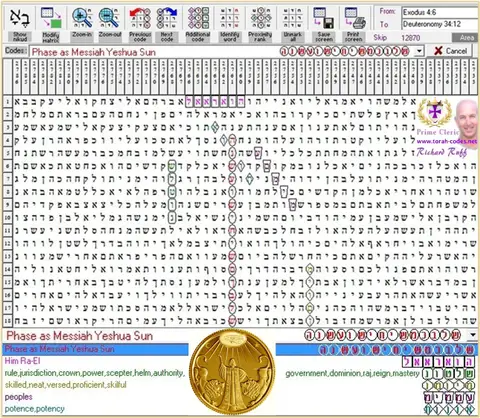Screen dimensions: 480x418
Task: Click the Additional code label button
Action: coord(198,37)
